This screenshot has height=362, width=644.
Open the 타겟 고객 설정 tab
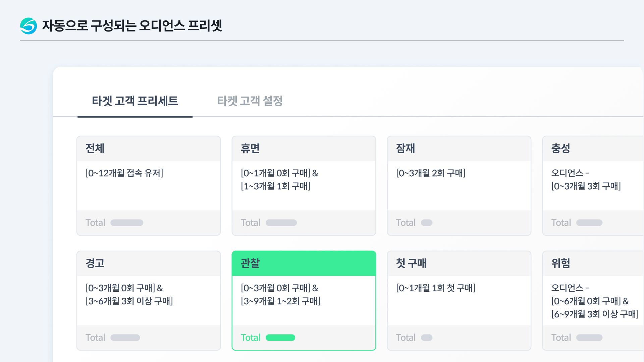[x=250, y=101]
